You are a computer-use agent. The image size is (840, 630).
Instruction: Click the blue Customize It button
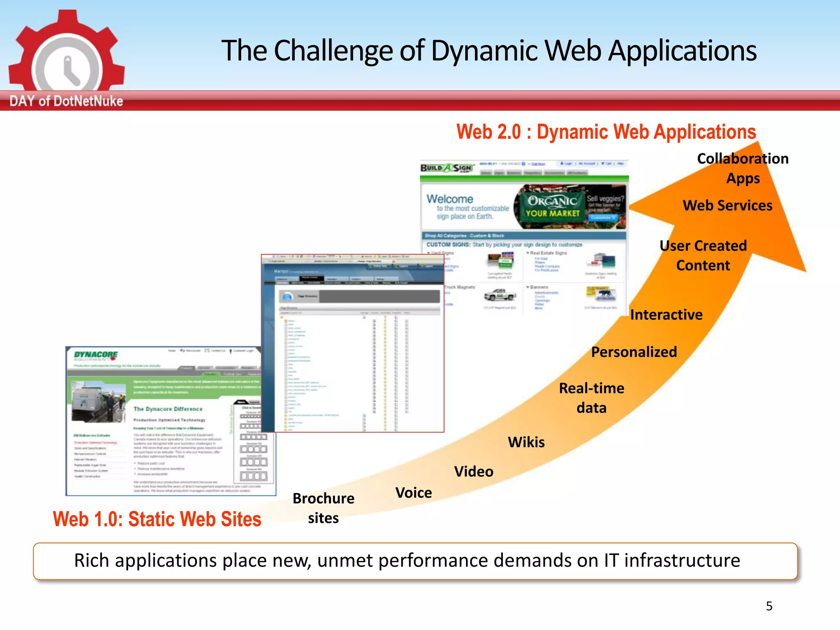603,218
